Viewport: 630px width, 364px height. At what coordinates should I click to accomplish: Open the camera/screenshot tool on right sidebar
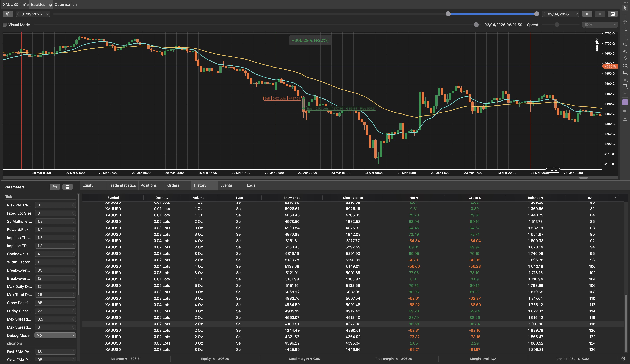(625, 111)
